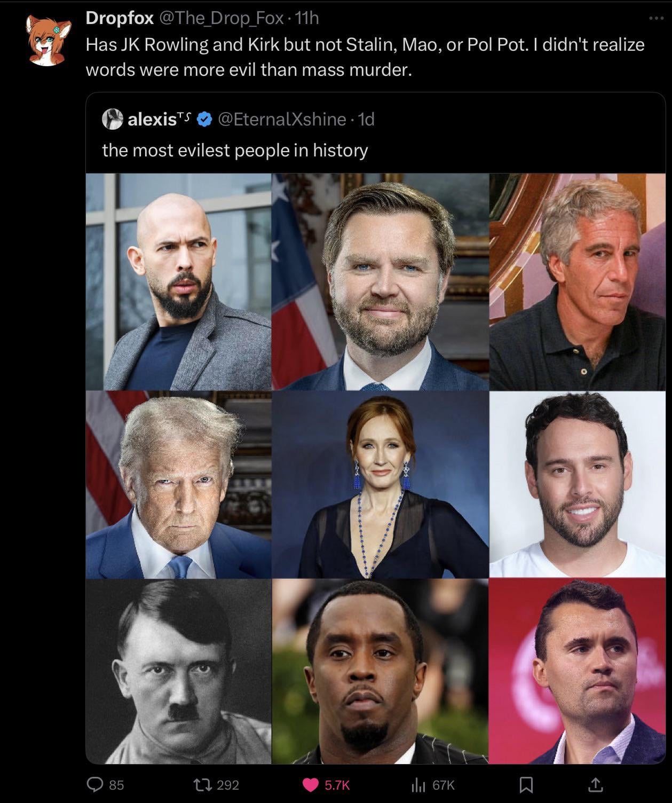Click the alexis quoted-post avatar
The width and height of the screenshot is (672, 803).
(112, 119)
